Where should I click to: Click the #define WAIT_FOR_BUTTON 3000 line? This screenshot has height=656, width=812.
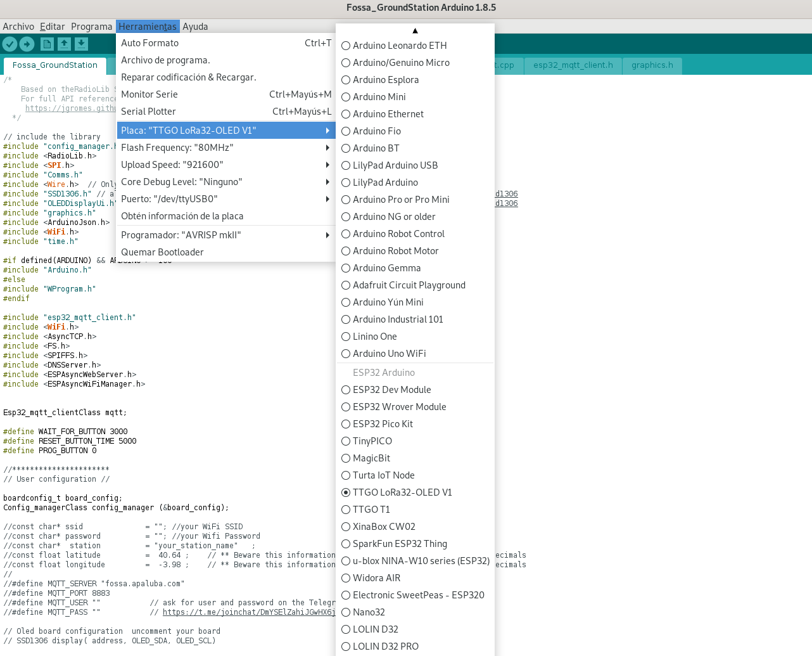click(x=65, y=432)
